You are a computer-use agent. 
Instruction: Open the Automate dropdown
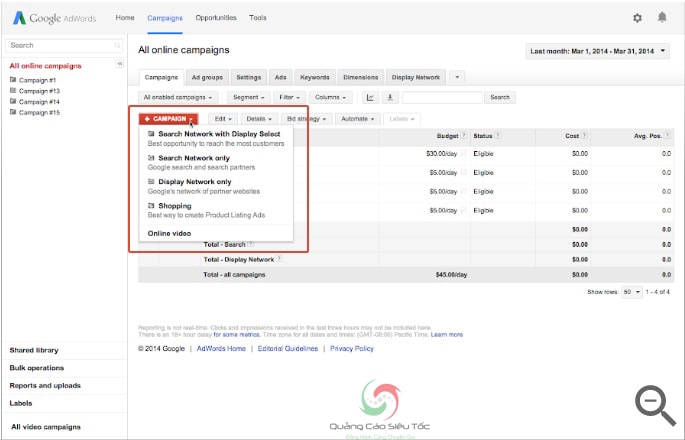[x=357, y=119]
